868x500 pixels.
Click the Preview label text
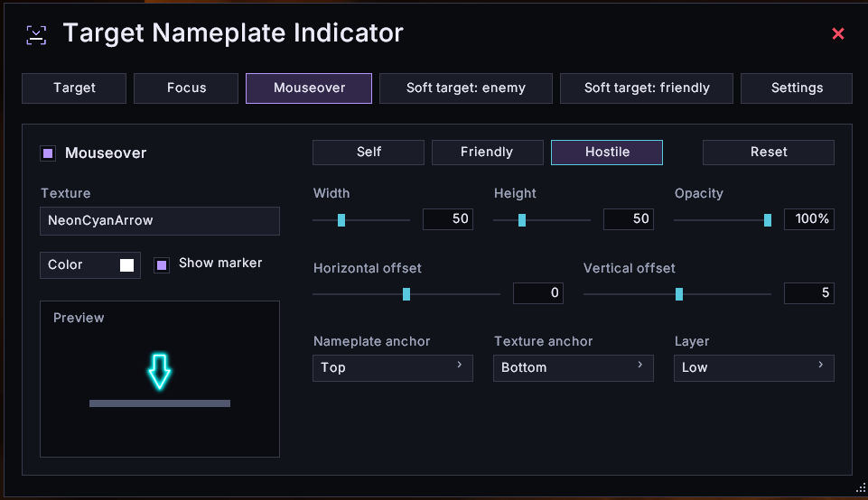click(79, 318)
